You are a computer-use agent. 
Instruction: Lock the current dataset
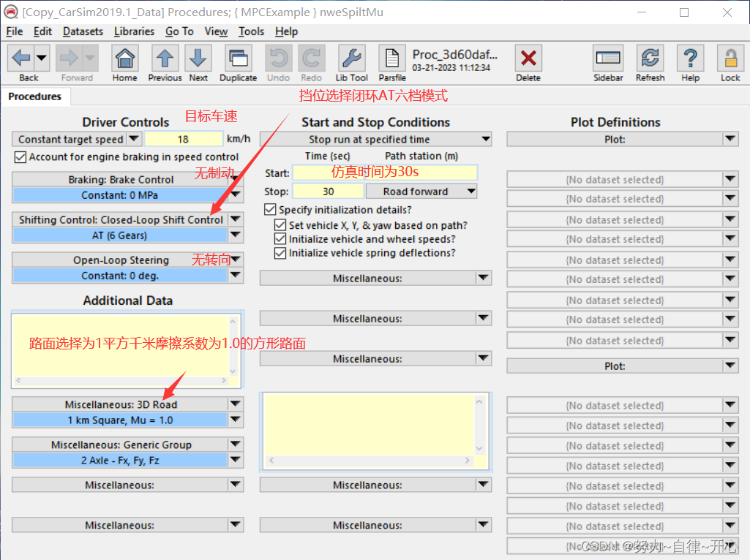pyautogui.click(x=730, y=63)
